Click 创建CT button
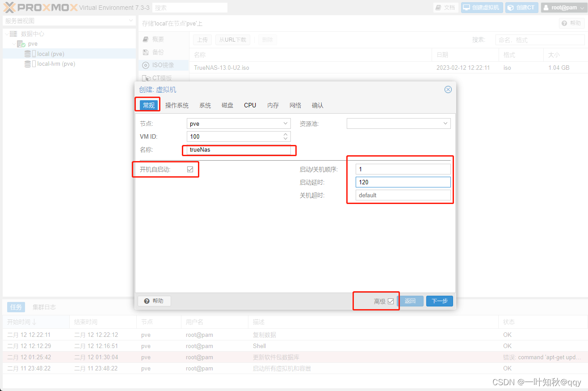 pos(521,8)
